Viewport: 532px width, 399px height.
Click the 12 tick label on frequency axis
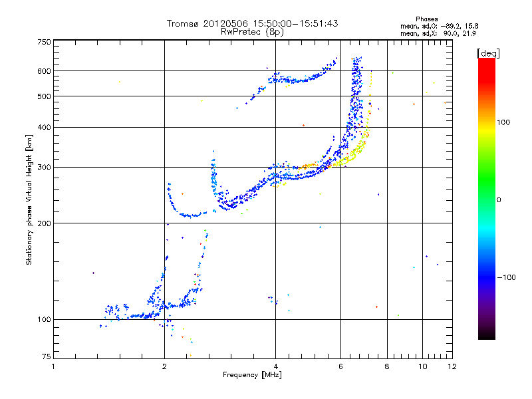tap(451, 367)
